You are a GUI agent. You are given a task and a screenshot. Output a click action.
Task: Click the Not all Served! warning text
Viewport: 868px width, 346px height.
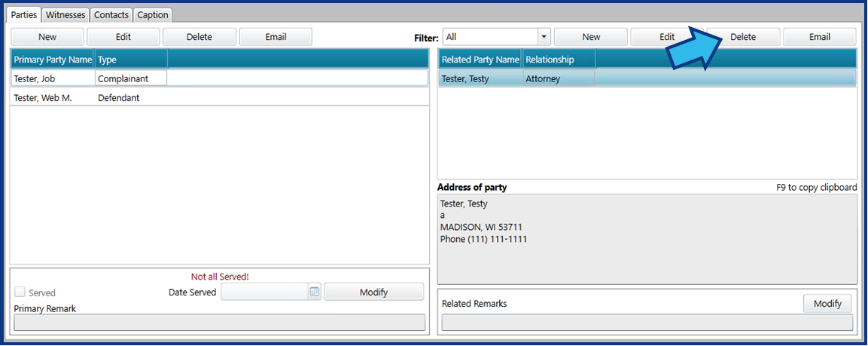pyautogui.click(x=220, y=277)
